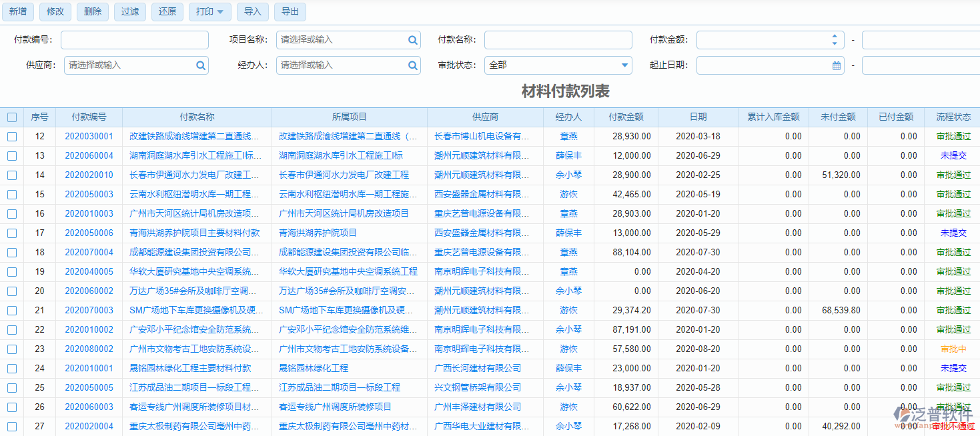Click the 导入 import button
The height and width of the screenshot is (436, 980).
253,11
